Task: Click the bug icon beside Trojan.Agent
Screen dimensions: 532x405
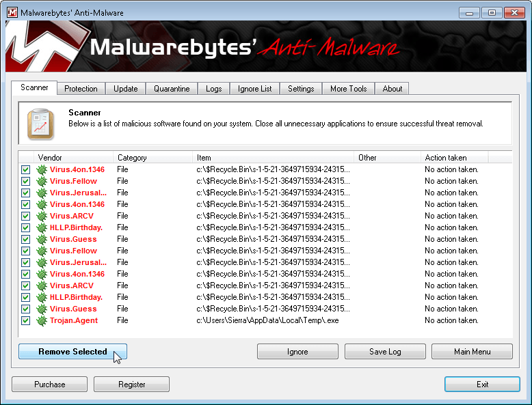Action: tap(42, 320)
